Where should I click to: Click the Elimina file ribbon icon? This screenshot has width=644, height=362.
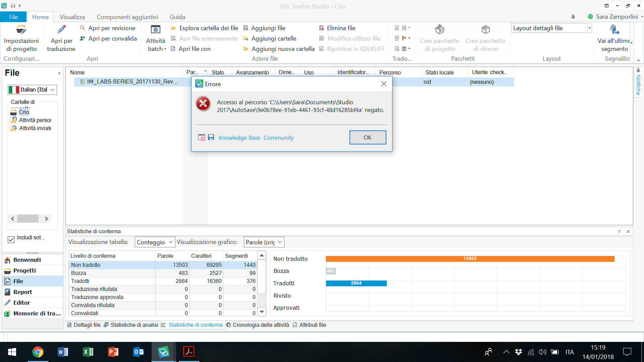[x=321, y=28]
